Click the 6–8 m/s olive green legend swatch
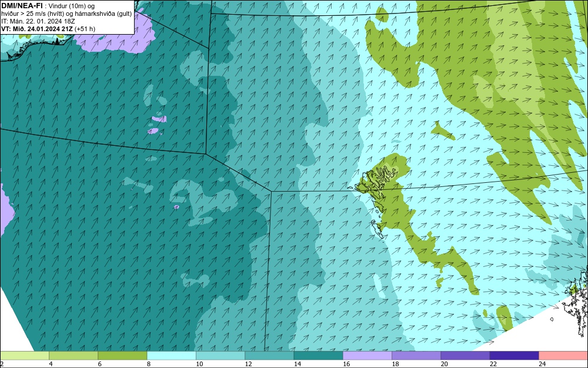This screenshot has height=368, width=588. tap(122, 356)
